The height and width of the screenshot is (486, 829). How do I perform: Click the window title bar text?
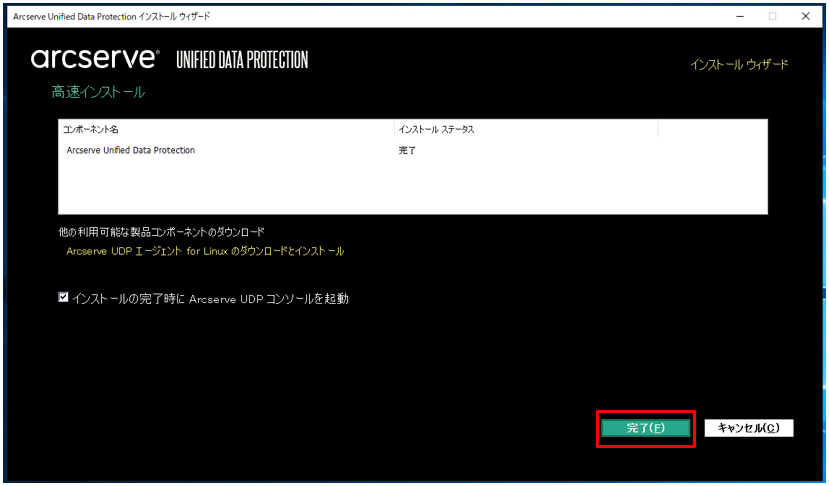(x=112, y=16)
